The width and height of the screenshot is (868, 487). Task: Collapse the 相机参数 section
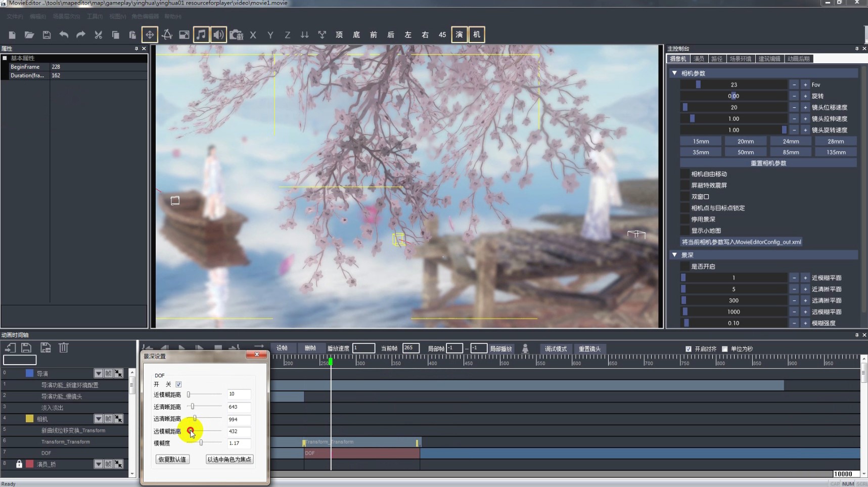pos(674,73)
